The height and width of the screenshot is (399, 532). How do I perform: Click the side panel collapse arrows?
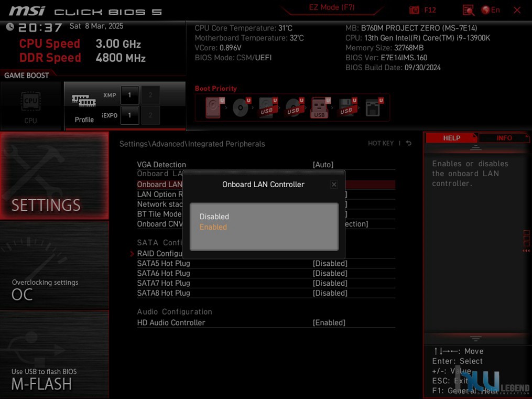pos(526,251)
